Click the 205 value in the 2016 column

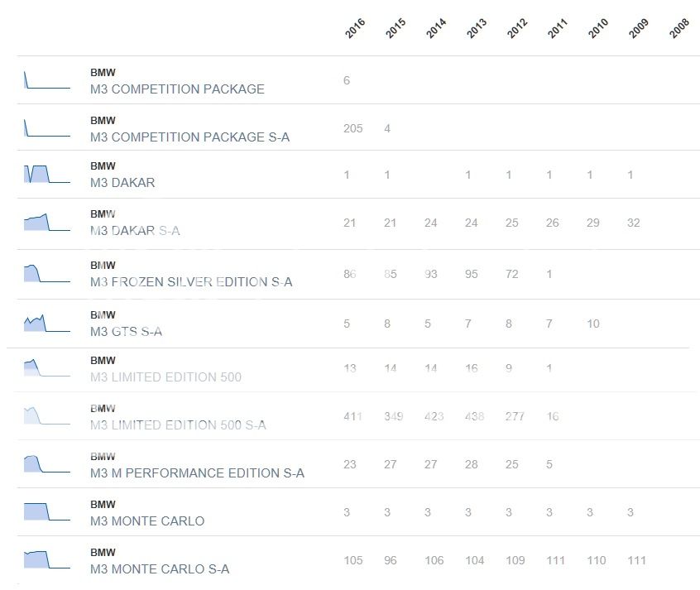point(352,128)
